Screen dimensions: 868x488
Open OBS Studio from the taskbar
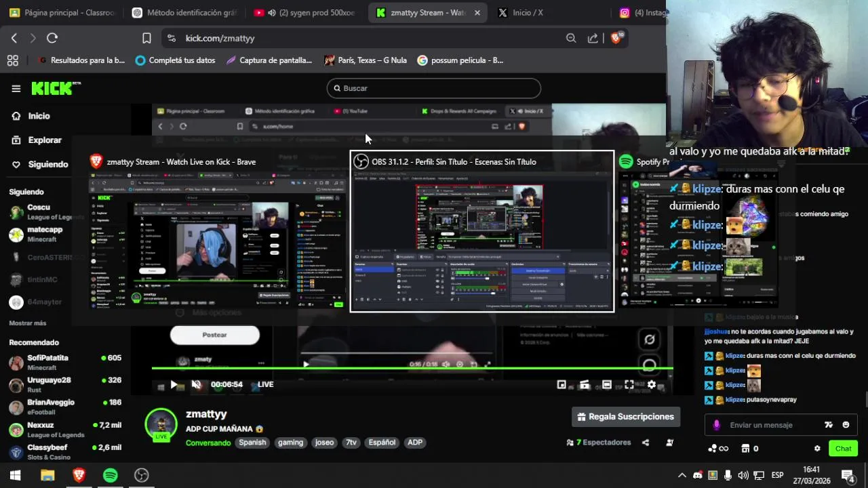[141, 475]
